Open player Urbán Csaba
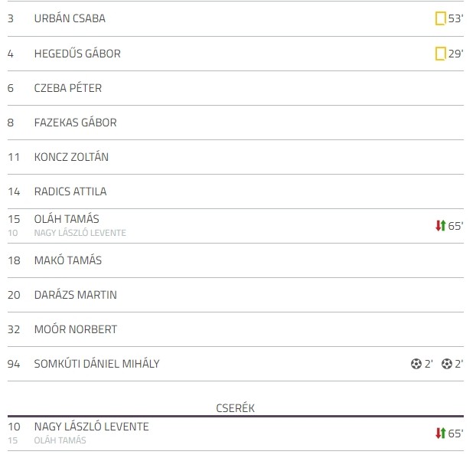 [x=70, y=18]
